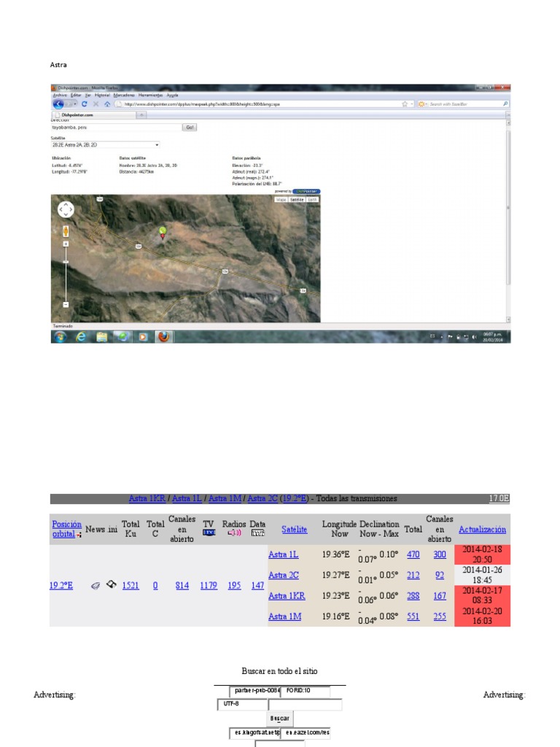This screenshot has width=560, height=747.
Task: Click the browser page vertical scrollbar
Action: [x=508, y=207]
